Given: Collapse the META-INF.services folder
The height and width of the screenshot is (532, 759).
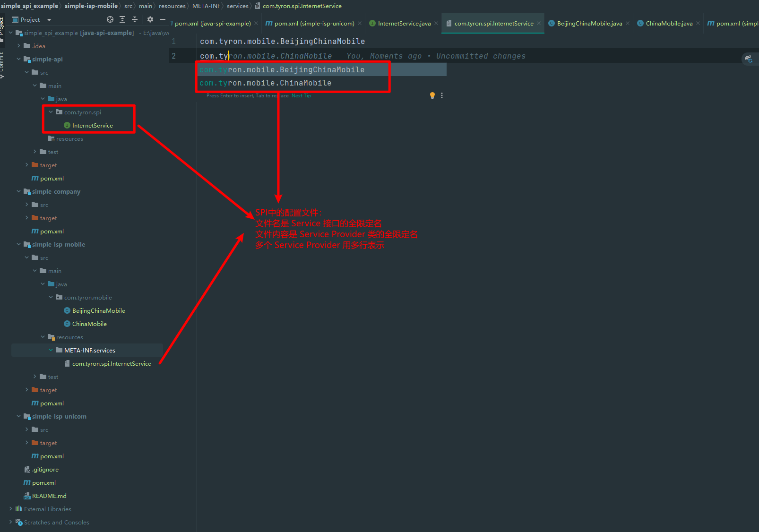Looking at the screenshot, I should click(x=51, y=350).
